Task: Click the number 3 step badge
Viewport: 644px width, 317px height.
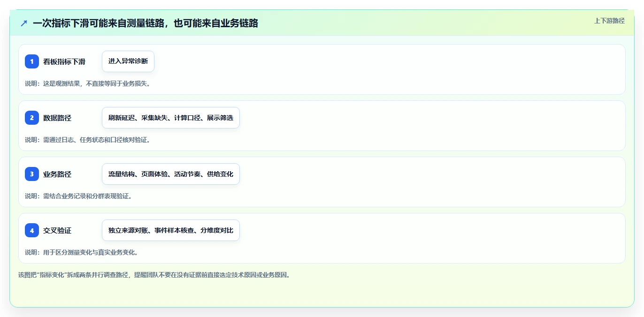Action: tap(32, 174)
